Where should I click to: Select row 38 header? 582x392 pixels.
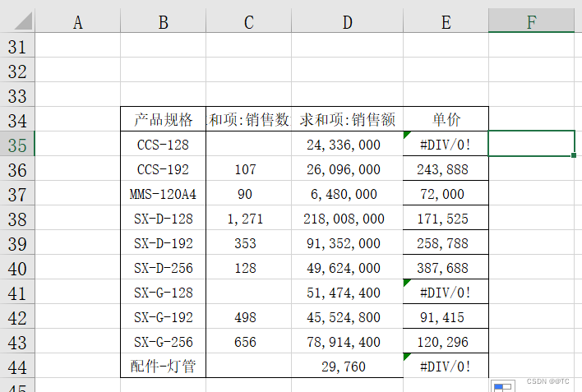[17, 219]
